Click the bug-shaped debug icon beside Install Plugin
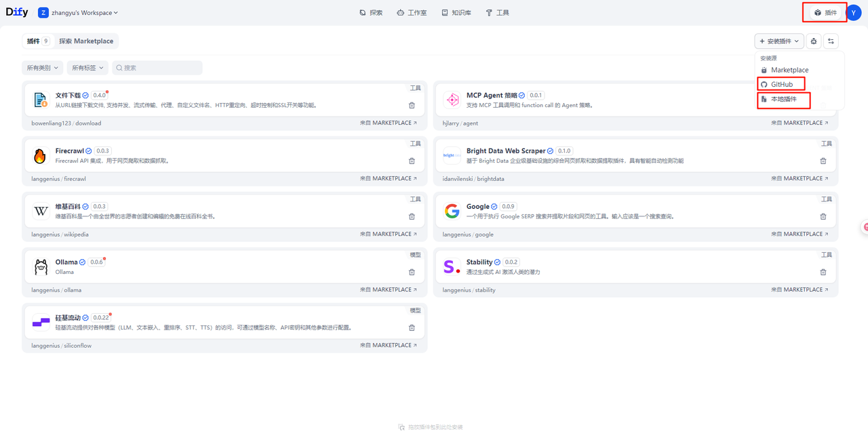 click(814, 41)
